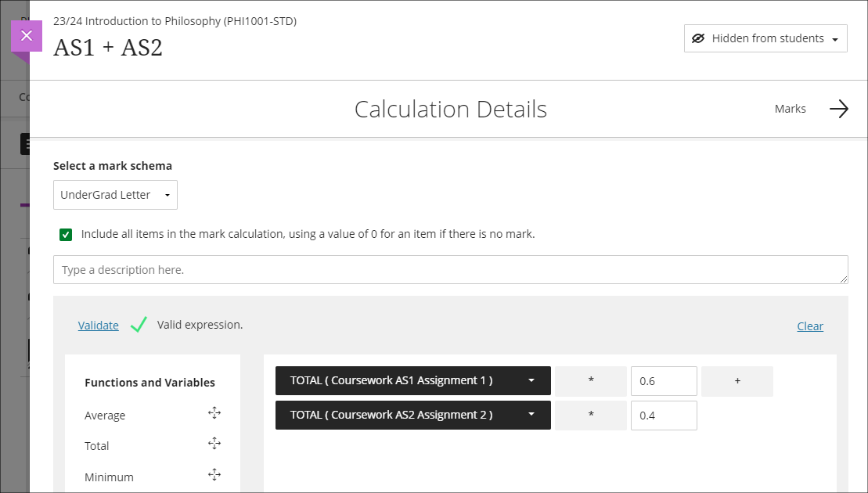The image size is (868, 493).
Task: Click the Marks navigation label
Action: (x=790, y=109)
